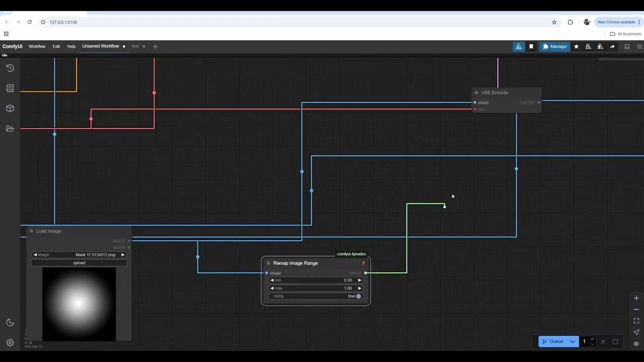
Task: Click the star favorite toolbar icon
Action: coord(576,46)
